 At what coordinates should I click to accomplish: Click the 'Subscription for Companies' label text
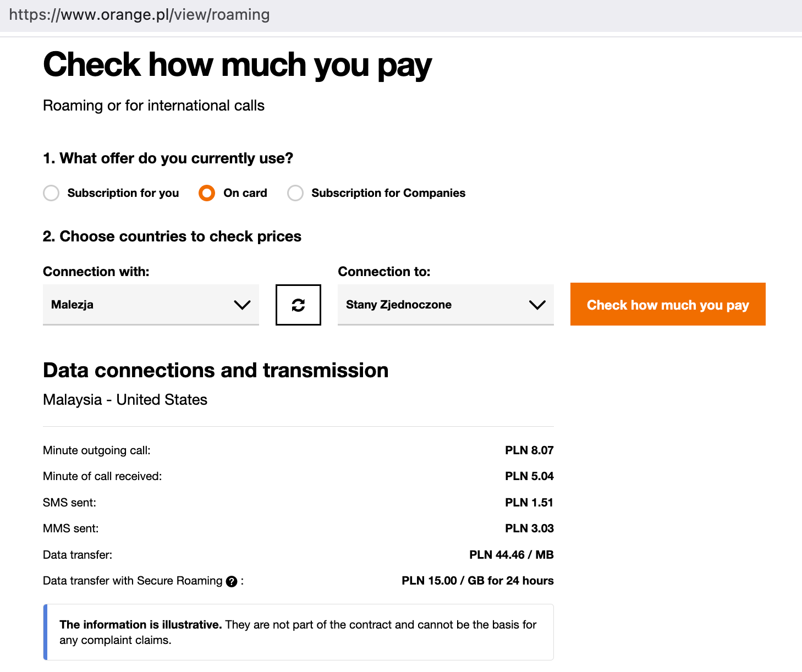(x=388, y=193)
